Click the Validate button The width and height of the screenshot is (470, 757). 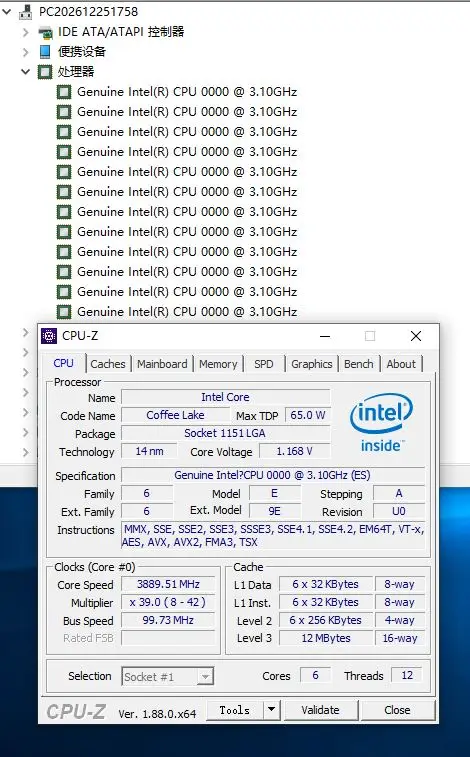(x=320, y=710)
